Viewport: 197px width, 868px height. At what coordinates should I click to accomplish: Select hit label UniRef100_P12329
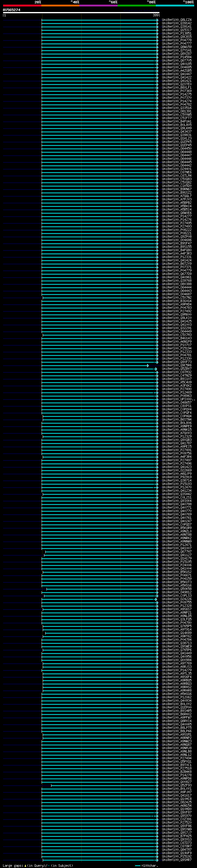click(177, 436)
